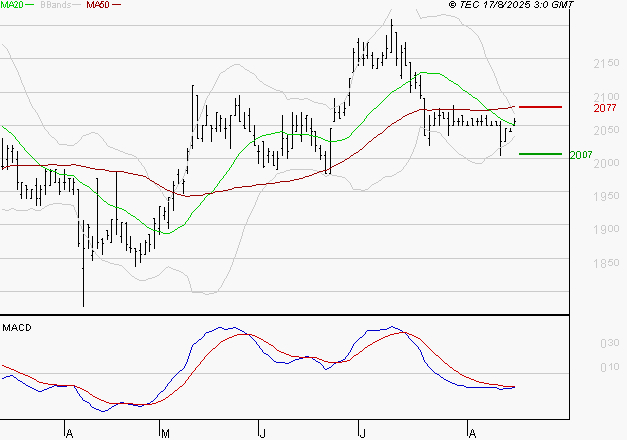627x440 pixels.
Task: Select the green support line marker
Action: pyautogui.click(x=540, y=154)
